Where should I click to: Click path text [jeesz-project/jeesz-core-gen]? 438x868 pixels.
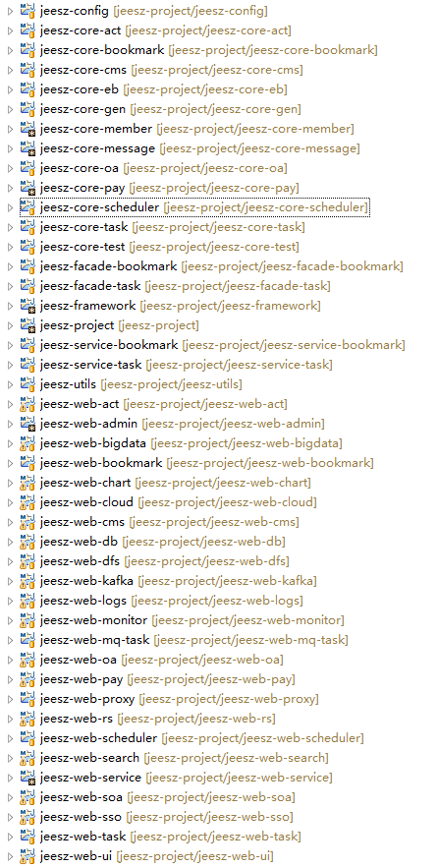[x=215, y=110]
